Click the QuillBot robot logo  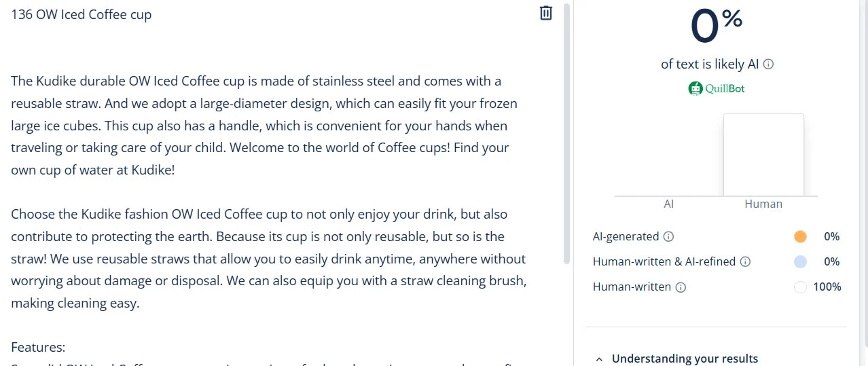click(695, 88)
